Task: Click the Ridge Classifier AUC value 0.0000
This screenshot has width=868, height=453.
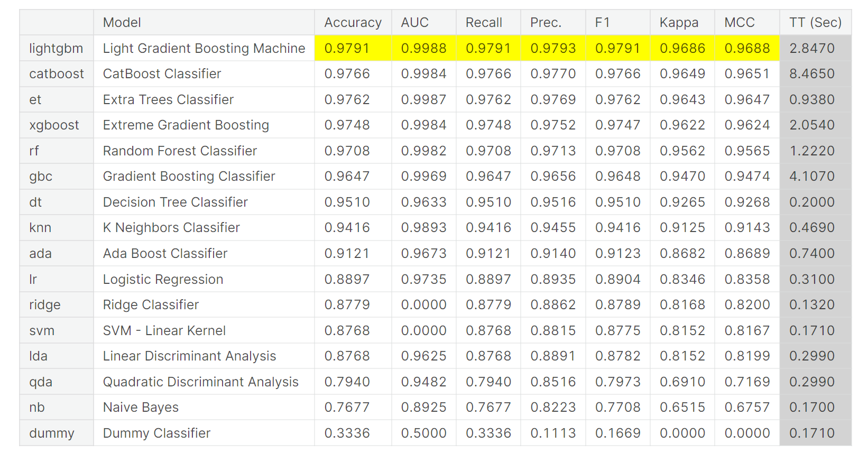Action: coord(423,305)
